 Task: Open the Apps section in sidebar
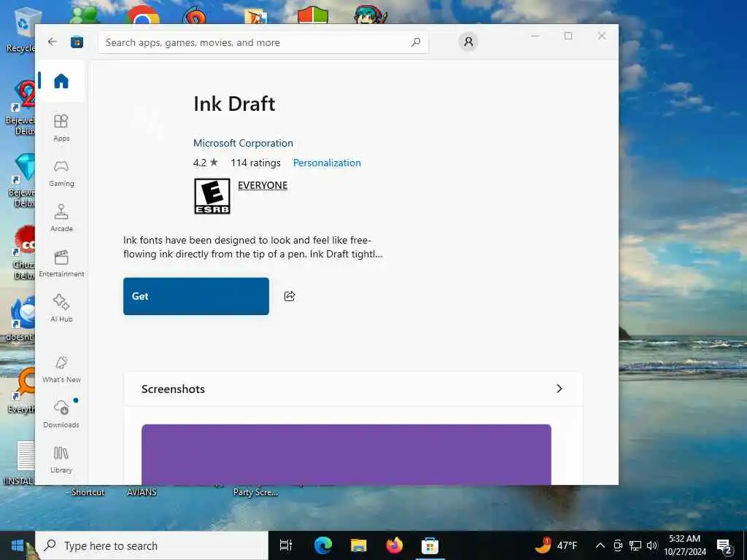[x=61, y=128]
